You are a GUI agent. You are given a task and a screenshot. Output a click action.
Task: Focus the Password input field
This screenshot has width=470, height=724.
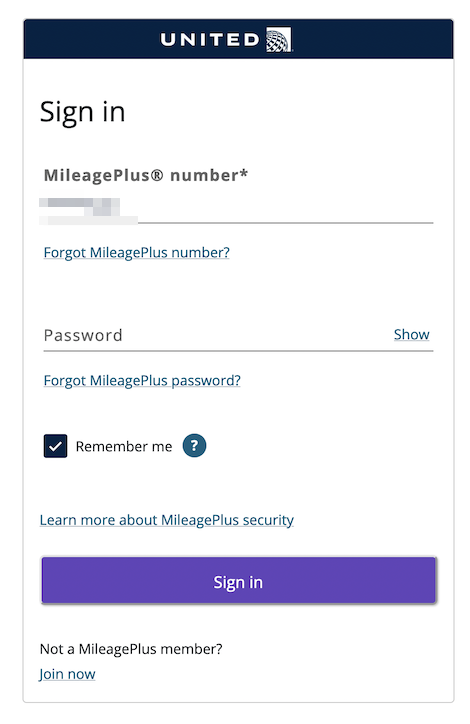point(217,335)
